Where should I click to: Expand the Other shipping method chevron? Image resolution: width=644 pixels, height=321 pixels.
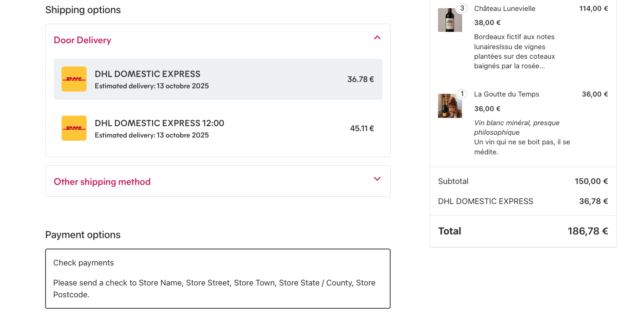point(377,179)
